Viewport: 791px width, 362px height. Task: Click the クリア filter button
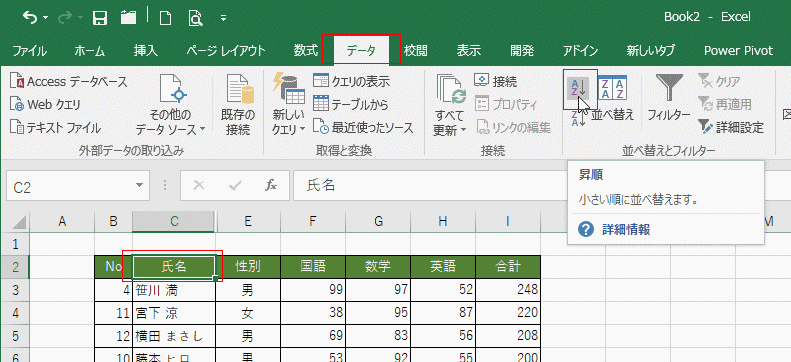pyautogui.click(x=720, y=81)
